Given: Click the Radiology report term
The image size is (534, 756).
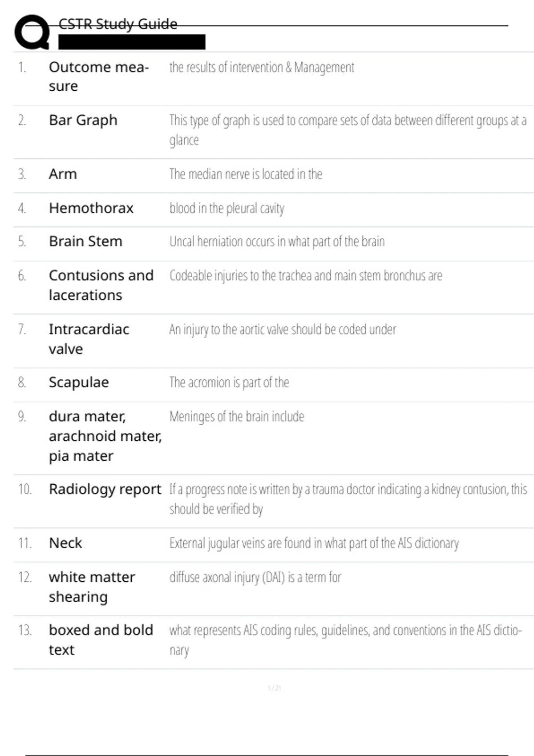Looking at the screenshot, I should click(x=105, y=489).
